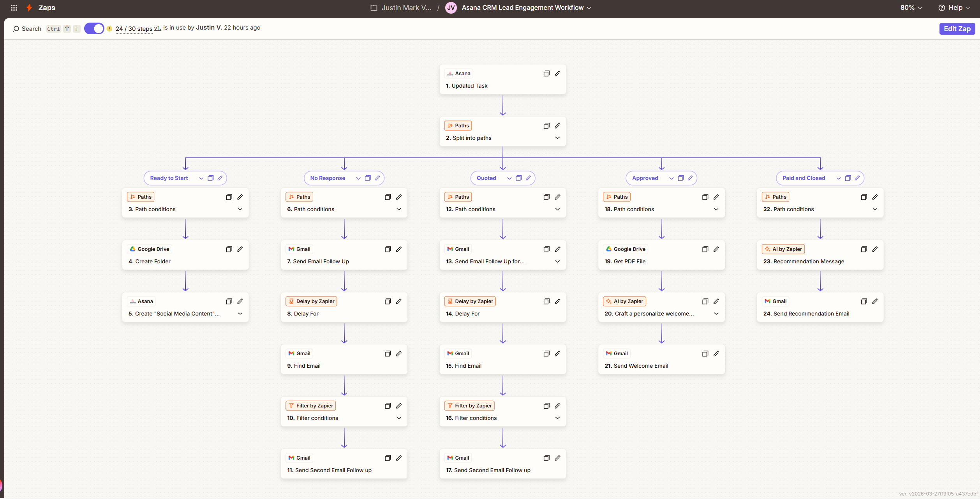Open step 16 Filter conditions text
This screenshot has width=980, height=499.
[x=471, y=418]
